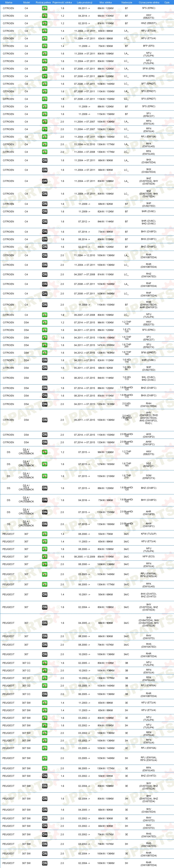
Task: Click petrol icon in C4 5FT (EP6DT) row
Action: [x=45, y=84]
